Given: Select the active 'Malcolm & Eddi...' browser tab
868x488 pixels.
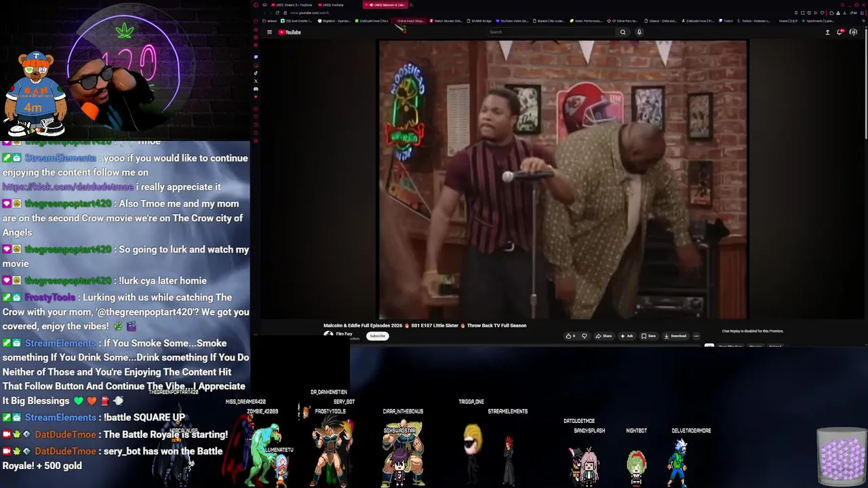Looking at the screenshot, I should click(386, 5).
